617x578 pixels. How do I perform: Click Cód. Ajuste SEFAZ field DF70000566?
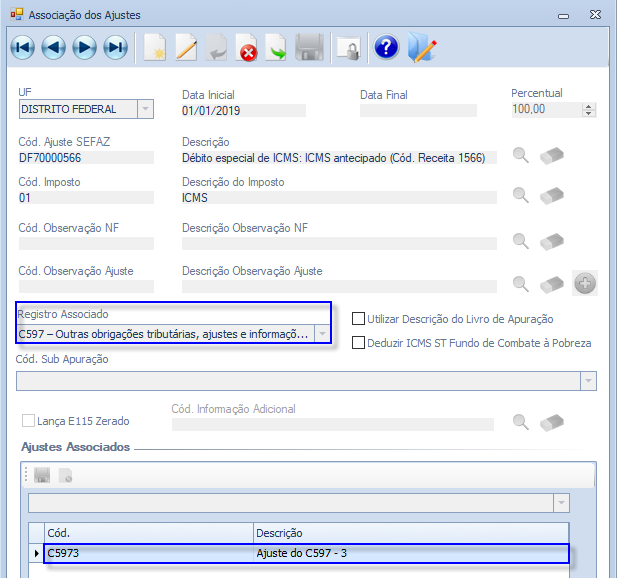[86, 158]
